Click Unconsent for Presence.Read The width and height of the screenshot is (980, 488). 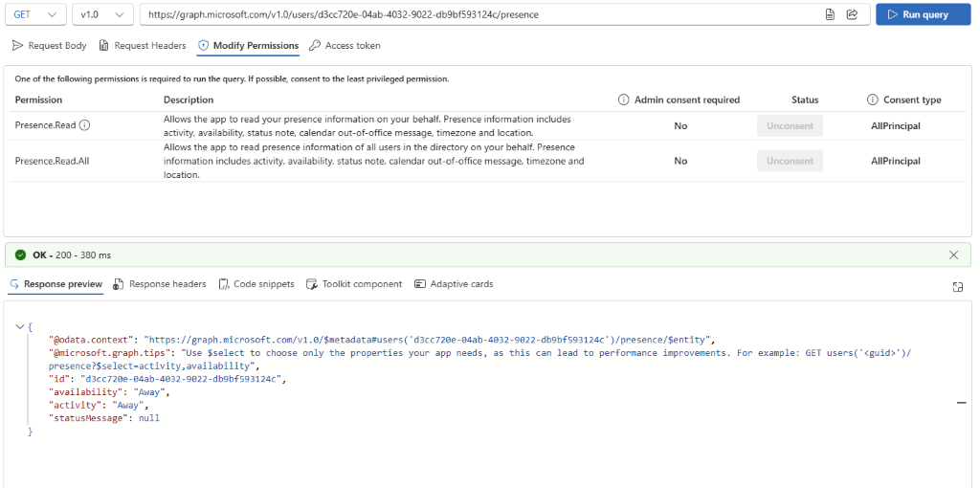[790, 125]
